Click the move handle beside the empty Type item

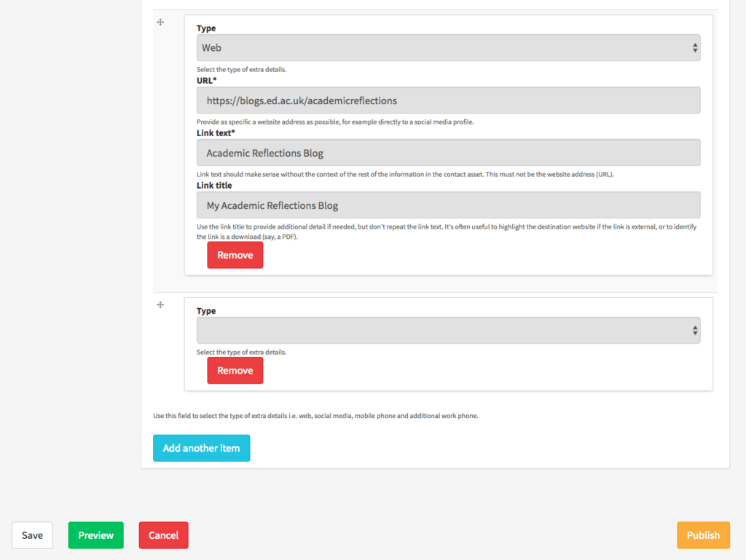point(161,305)
